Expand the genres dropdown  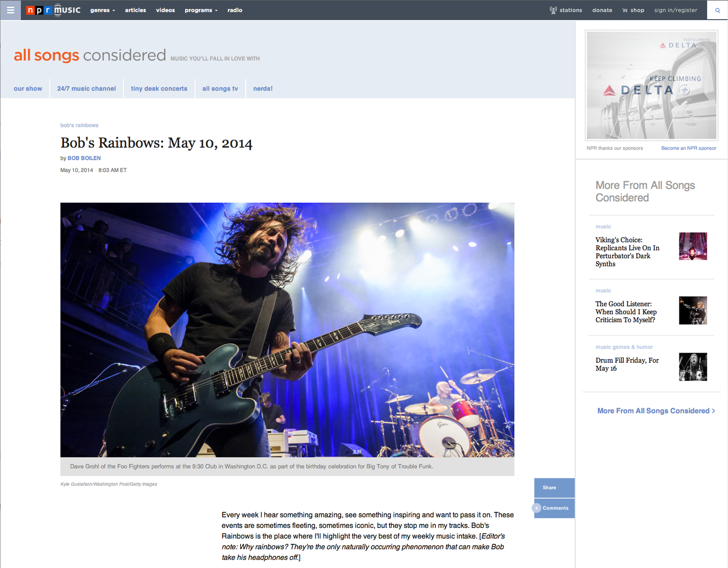point(102,10)
